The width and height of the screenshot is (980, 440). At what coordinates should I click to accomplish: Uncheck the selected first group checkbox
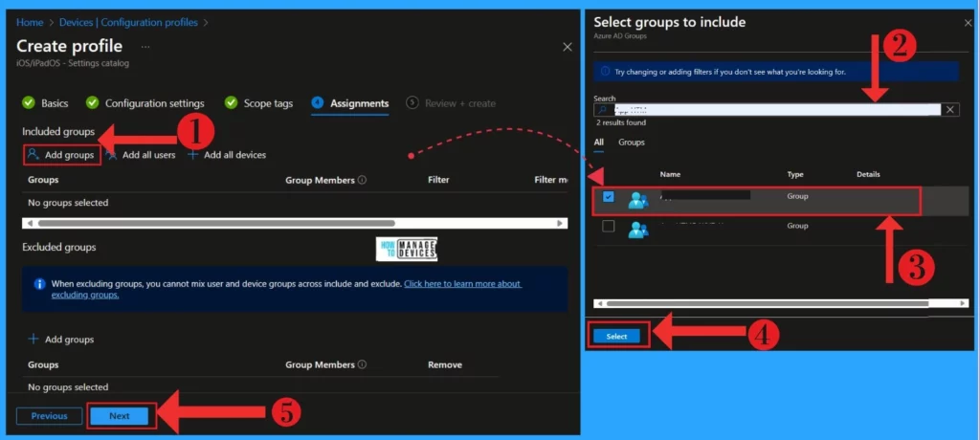pos(608,197)
